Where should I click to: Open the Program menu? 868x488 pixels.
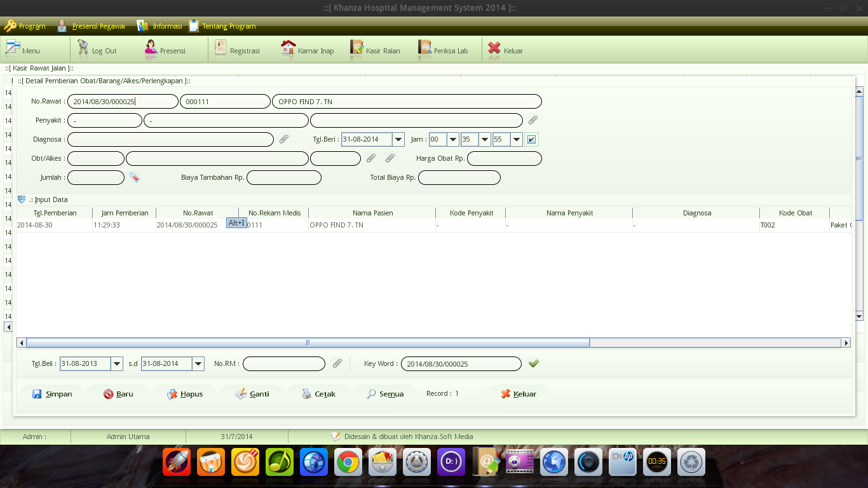25,26
